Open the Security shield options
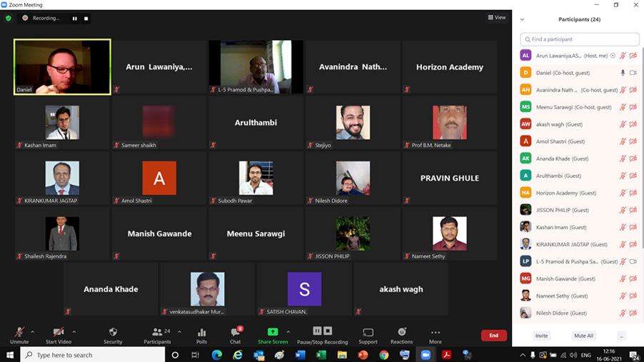Screen dimensions: 644x362 tap(113, 333)
